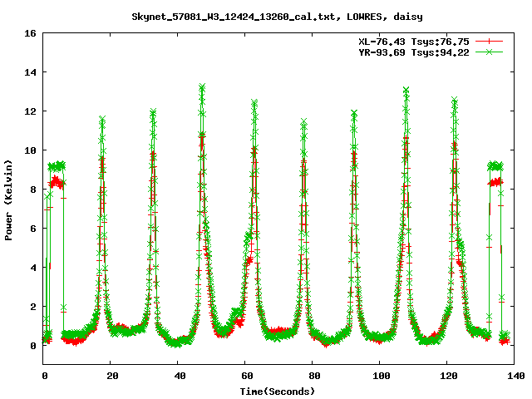Click the y-axis tick label 6
The width and height of the screenshot is (532, 399).
[x=33, y=229]
